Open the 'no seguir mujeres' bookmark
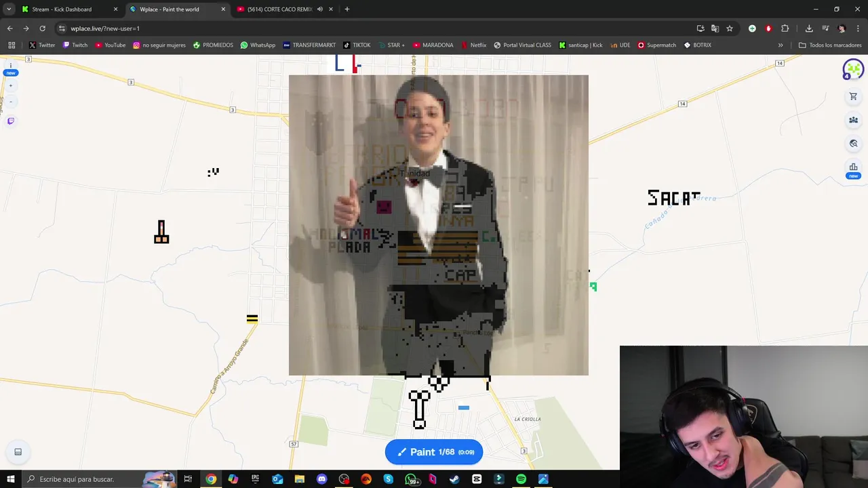The height and width of the screenshot is (488, 868). click(x=159, y=45)
